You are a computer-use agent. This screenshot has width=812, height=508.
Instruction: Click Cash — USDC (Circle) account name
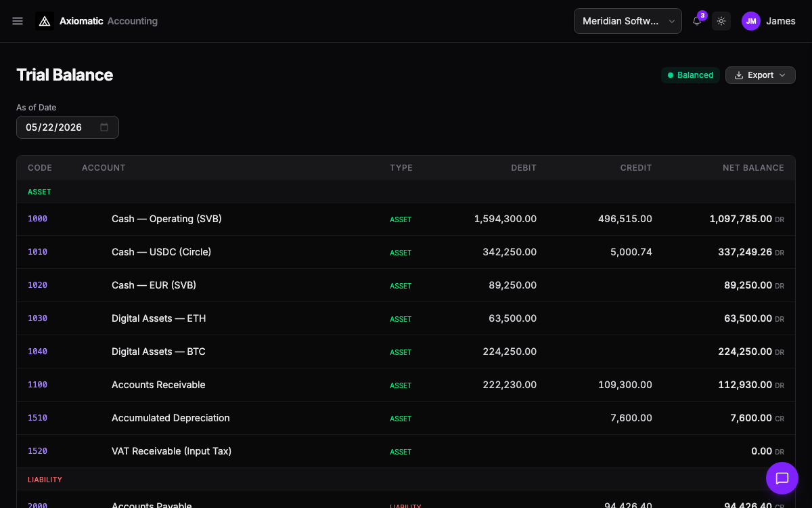click(161, 252)
